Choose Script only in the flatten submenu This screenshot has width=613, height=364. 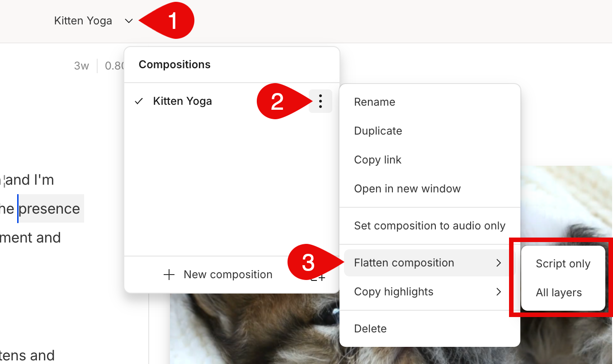point(563,263)
